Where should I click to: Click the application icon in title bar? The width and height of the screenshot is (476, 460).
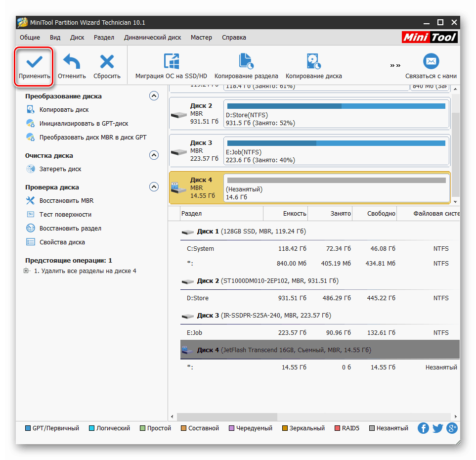pyautogui.click(x=23, y=22)
